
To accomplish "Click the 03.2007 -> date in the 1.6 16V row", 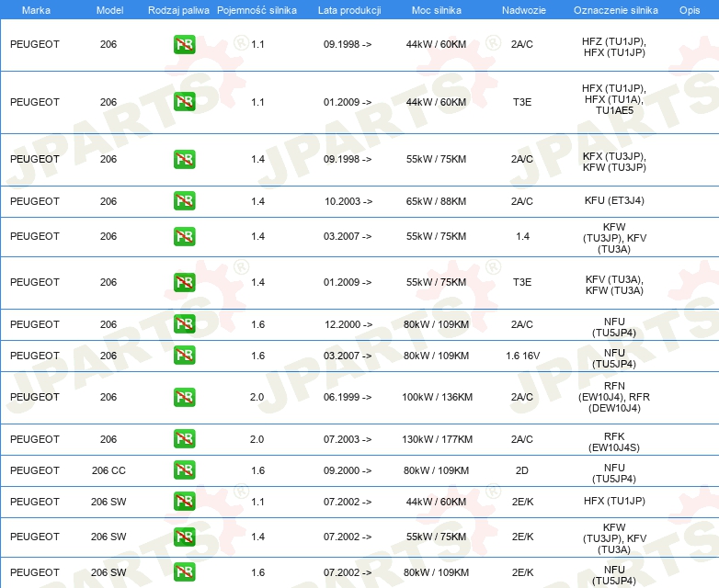I will pos(348,356).
